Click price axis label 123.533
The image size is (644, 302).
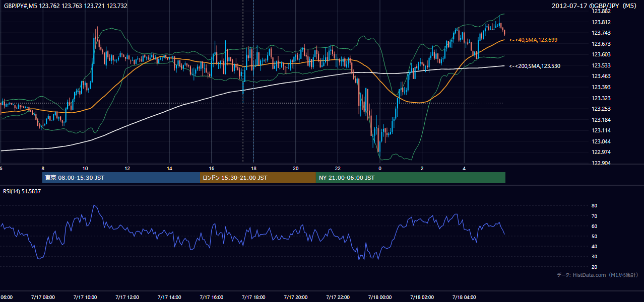point(600,65)
